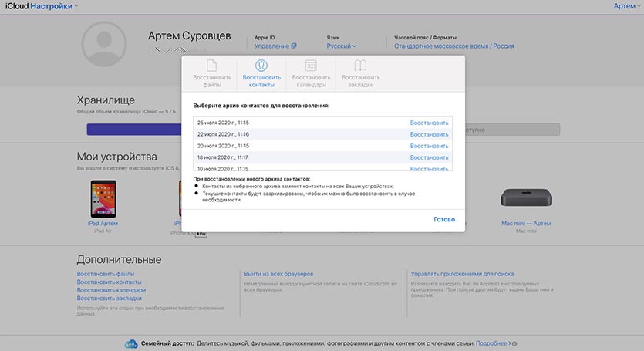This screenshot has height=351, width=644.
Task: Expand the Русский language dropdown
Action: (x=342, y=46)
